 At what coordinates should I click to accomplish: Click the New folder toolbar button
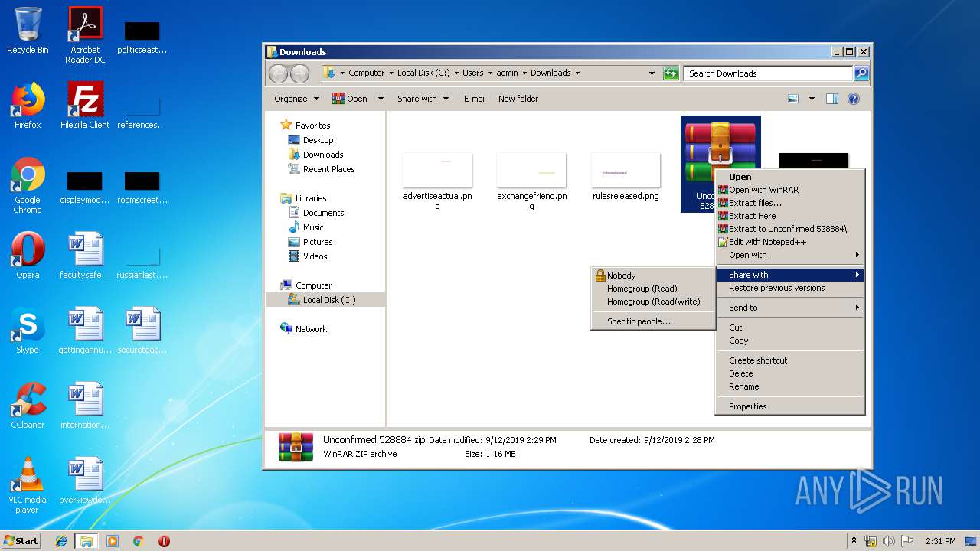(518, 99)
